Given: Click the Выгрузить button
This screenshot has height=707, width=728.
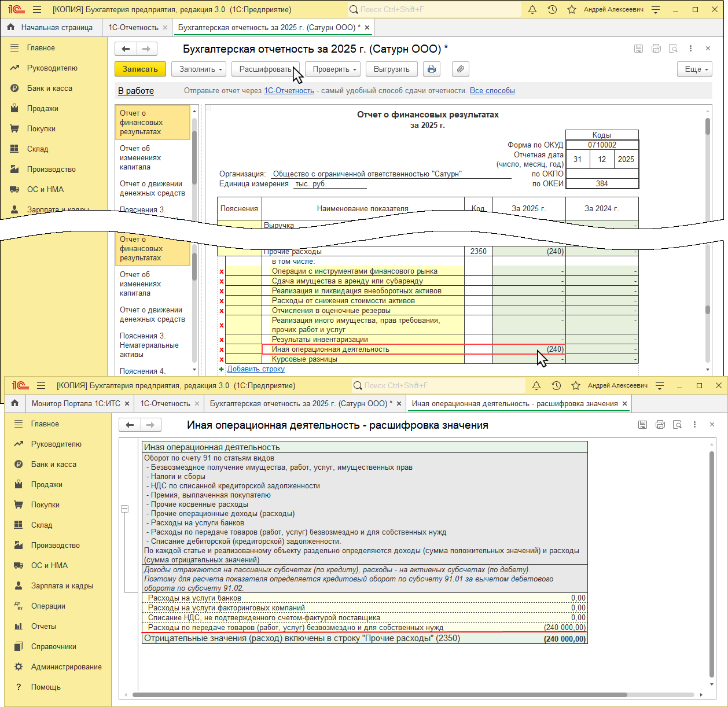Looking at the screenshot, I should click(x=392, y=69).
